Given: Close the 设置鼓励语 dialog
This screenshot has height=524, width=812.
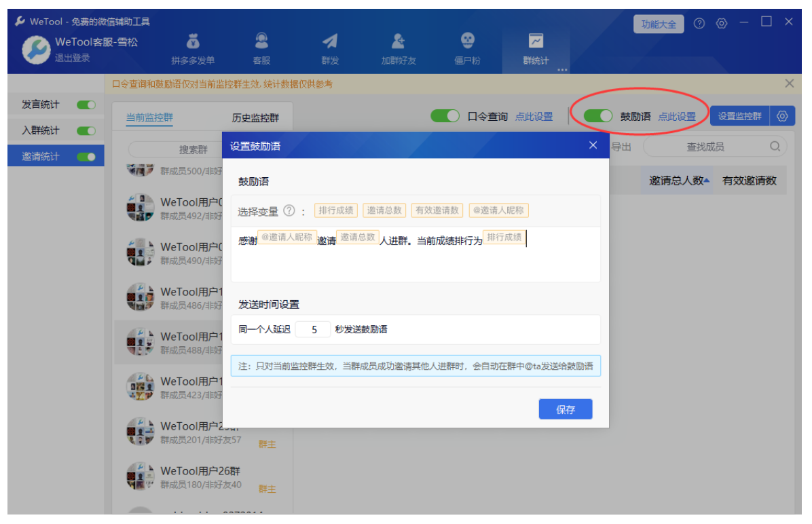Looking at the screenshot, I should (x=593, y=145).
